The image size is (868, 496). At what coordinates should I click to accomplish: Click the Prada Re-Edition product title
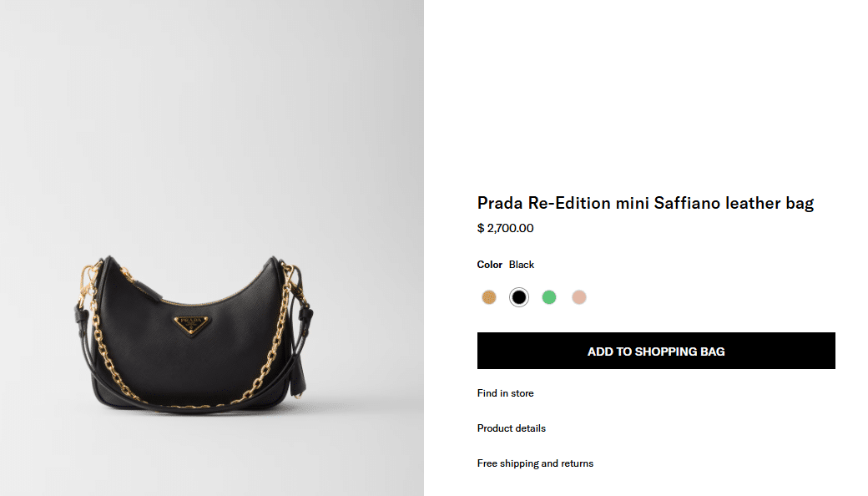(645, 203)
